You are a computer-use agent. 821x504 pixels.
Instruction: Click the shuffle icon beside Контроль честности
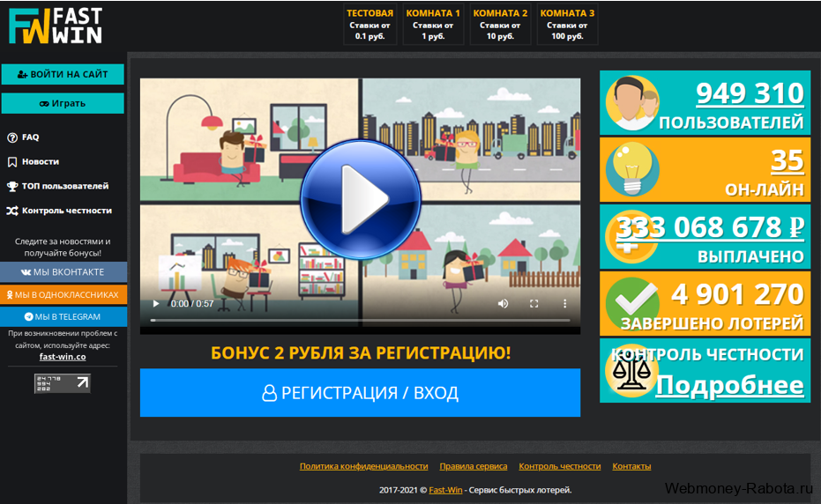[x=12, y=211]
